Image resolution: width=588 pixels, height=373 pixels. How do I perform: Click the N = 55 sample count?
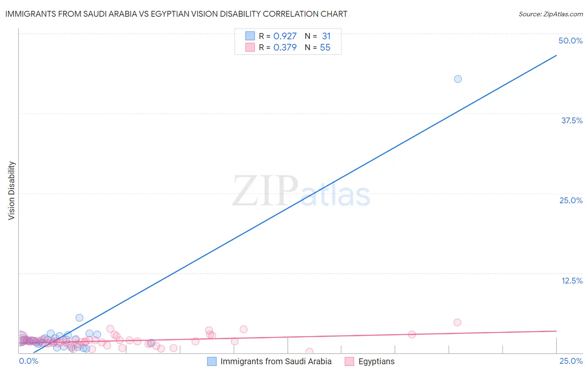[317, 47]
